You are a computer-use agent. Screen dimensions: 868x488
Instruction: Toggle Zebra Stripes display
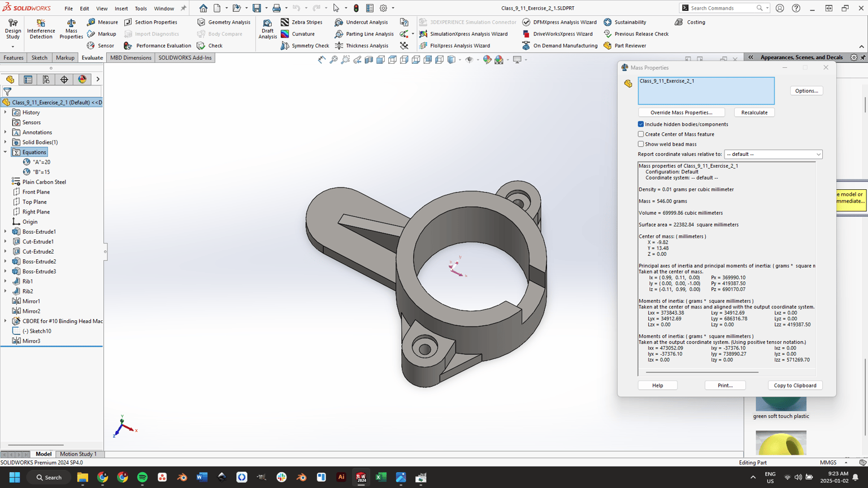[301, 22]
